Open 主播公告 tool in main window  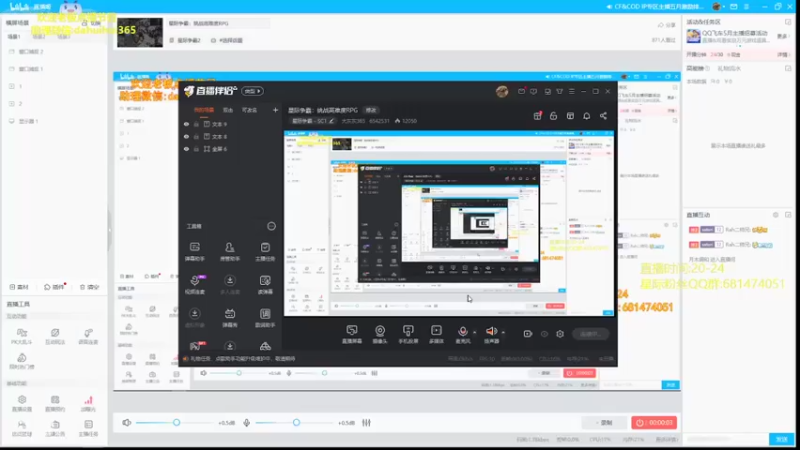(x=55, y=429)
